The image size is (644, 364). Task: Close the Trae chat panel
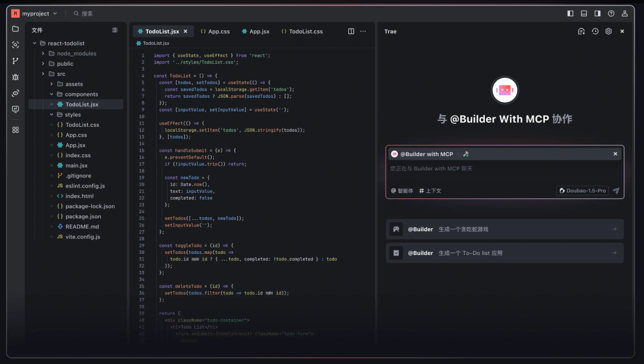click(622, 31)
